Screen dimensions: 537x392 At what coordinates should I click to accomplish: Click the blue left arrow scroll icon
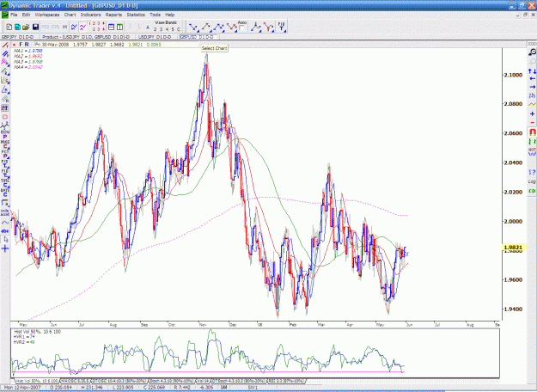pos(532,79)
